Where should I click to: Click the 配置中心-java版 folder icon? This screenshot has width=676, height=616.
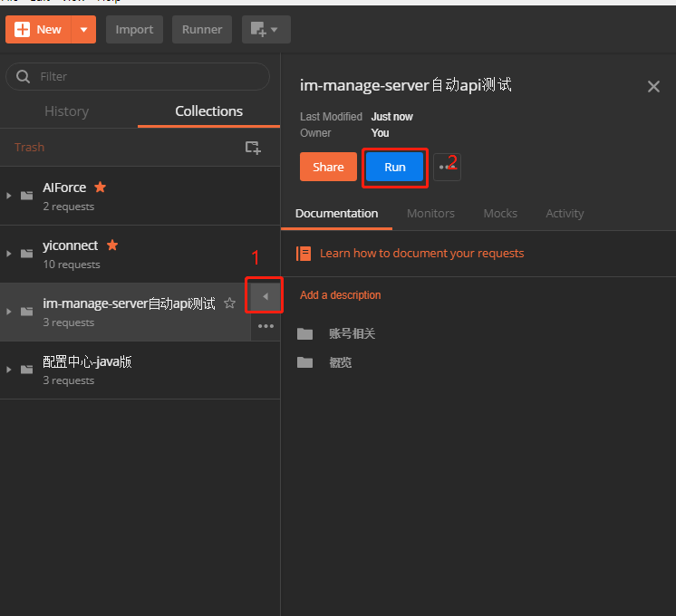pyautogui.click(x=26, y=370)
